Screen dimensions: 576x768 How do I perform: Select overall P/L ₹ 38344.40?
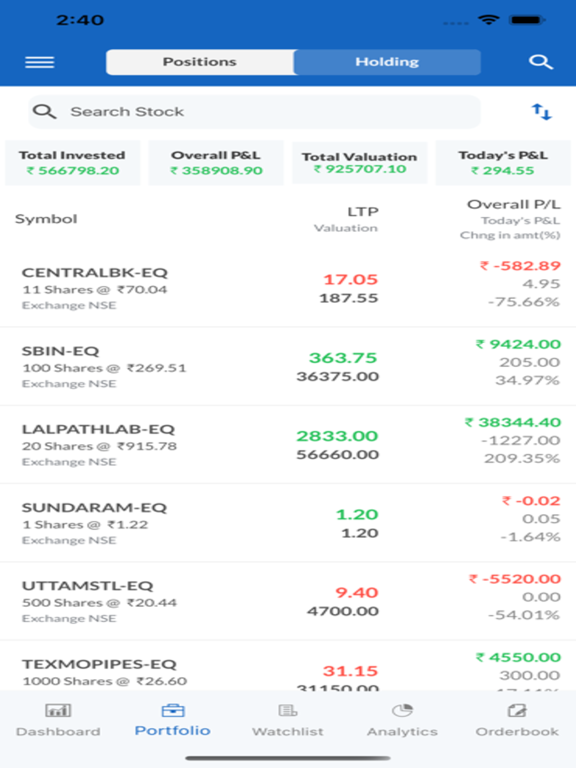click(x=513, y=422)
